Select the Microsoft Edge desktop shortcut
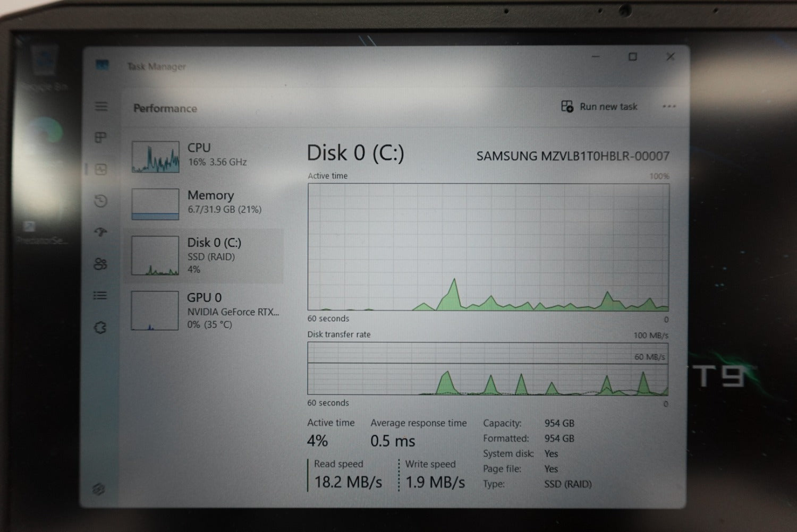The width and height of the screenshot is (797, 532). 46,133
